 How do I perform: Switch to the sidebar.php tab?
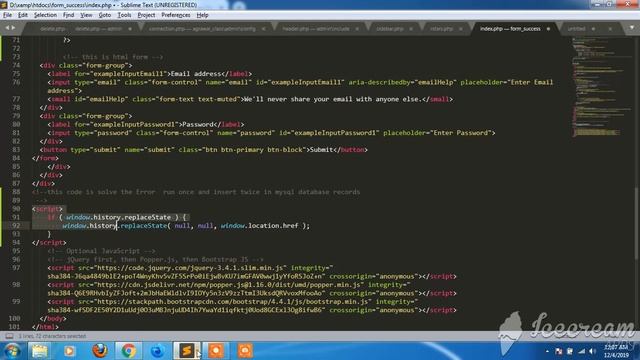[390, 29]
